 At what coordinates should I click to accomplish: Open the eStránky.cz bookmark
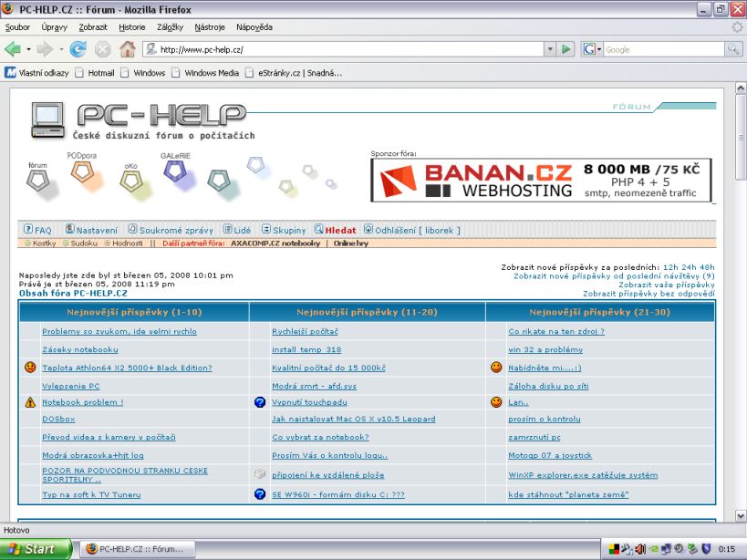pyautogui.click(x=294, y=73)
